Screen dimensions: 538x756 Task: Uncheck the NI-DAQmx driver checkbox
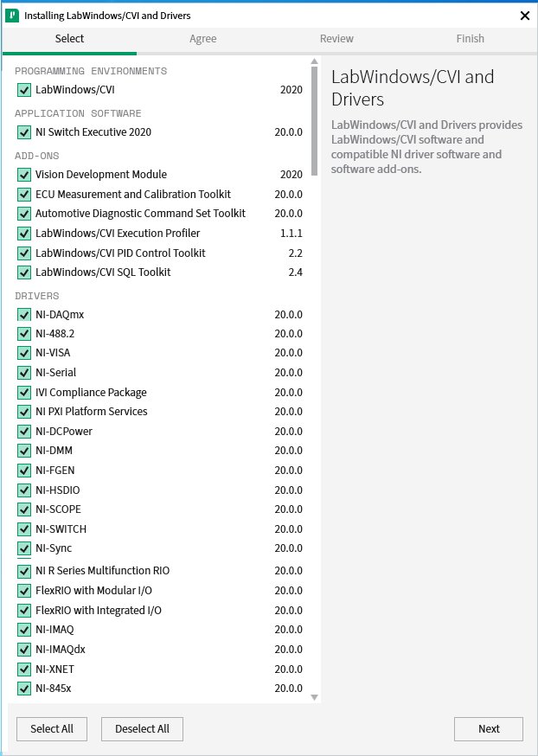(23, 315)
